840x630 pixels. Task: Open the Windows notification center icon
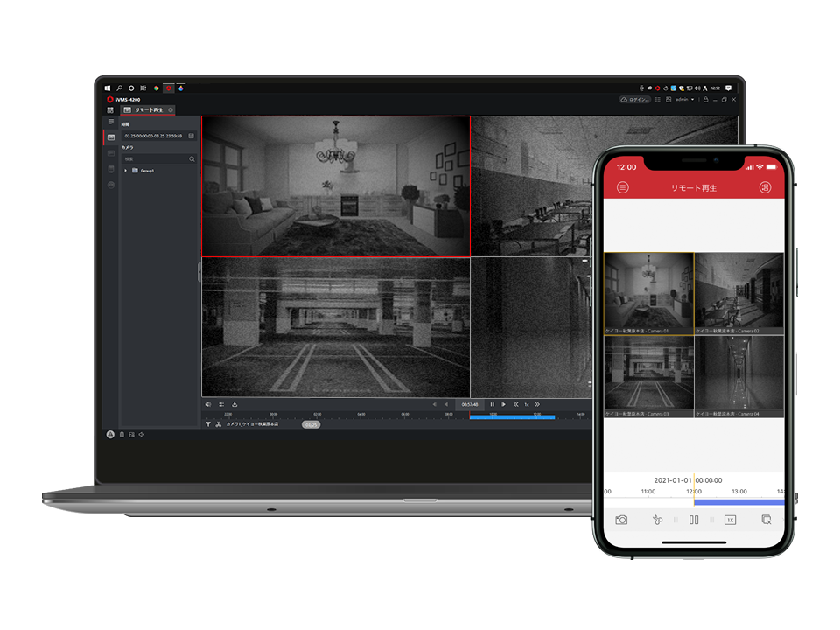[729, 87]
